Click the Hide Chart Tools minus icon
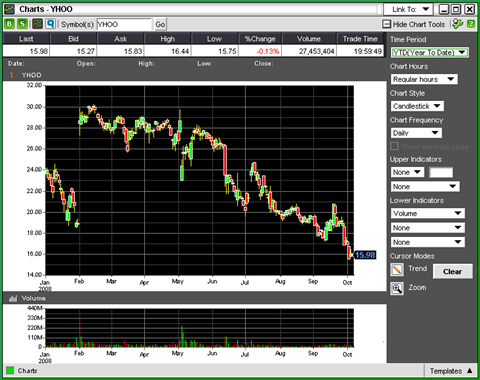Screen dimensions: 480x380 [x=386, y=24]
